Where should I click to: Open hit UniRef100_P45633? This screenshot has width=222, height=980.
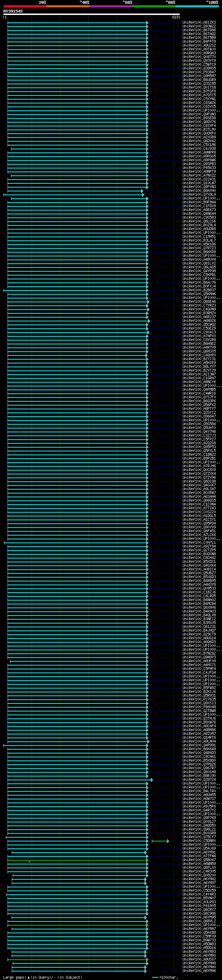tap(199, 168)
